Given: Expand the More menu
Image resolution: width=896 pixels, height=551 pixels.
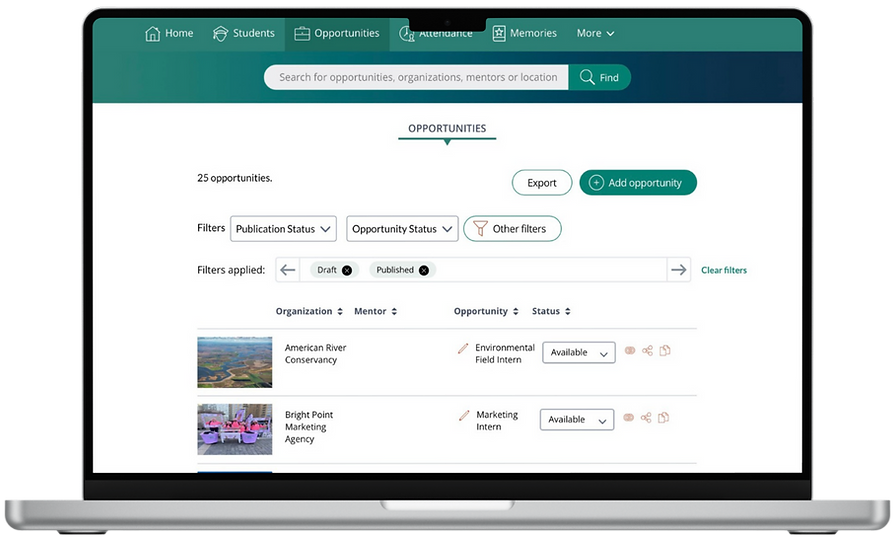Looking at the screenshot, I should (x=595, y=34).
